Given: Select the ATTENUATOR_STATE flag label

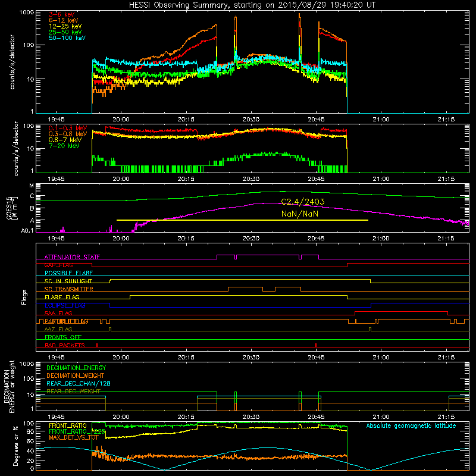Looking at the screenshot, I should 72,257.
